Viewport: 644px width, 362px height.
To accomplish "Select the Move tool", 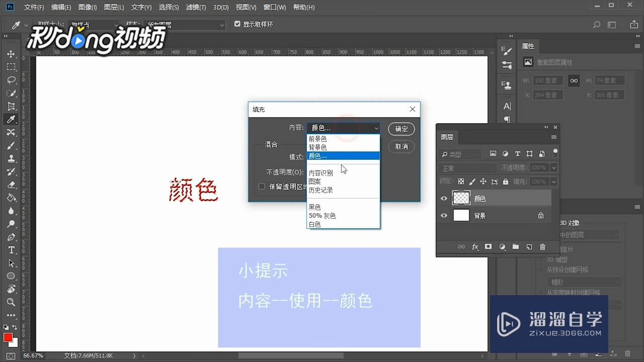I will (x=11, y=54).
